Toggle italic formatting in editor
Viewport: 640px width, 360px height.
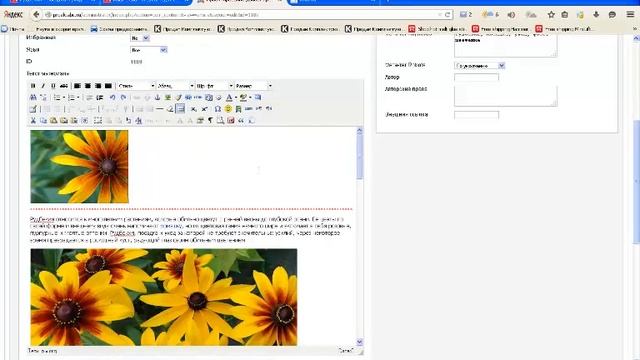[43, 86]
